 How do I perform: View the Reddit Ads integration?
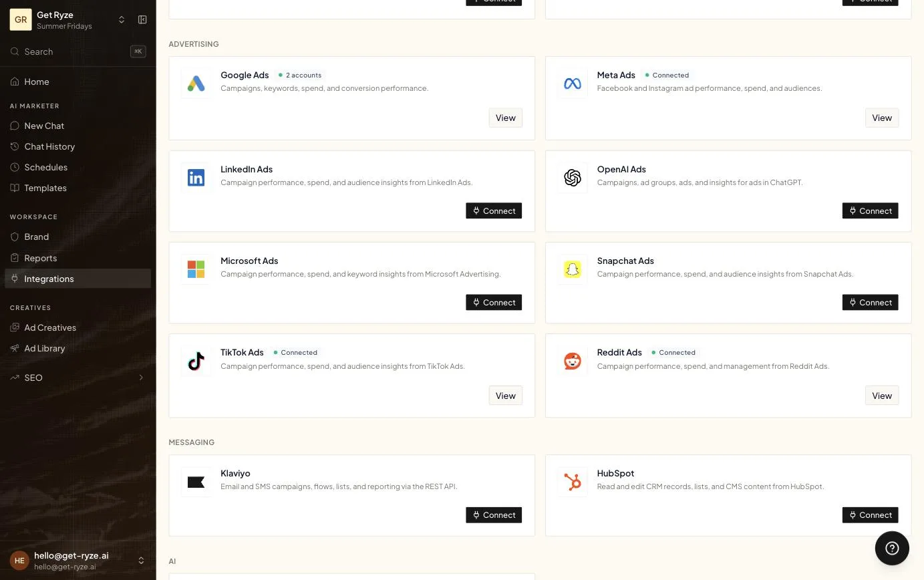(882, 396)
